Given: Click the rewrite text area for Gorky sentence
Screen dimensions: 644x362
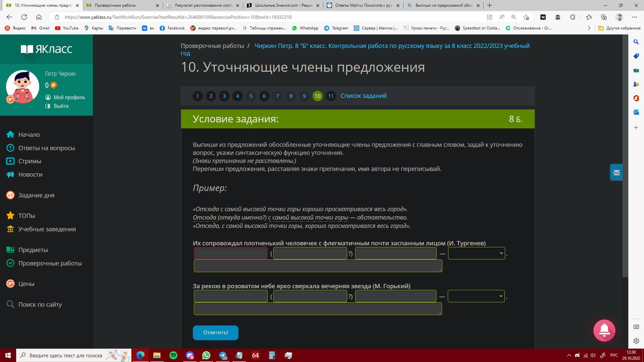Looking at the screenshot, I should [318, 309].
